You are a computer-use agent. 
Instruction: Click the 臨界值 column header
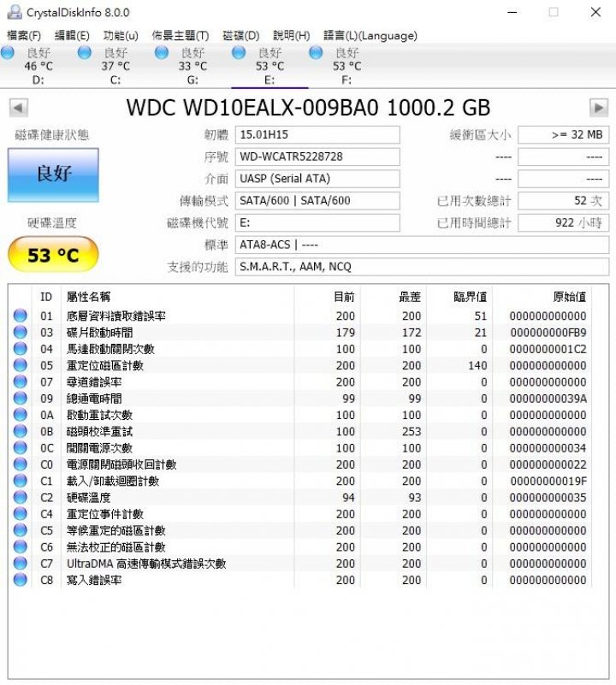point(471,297)
